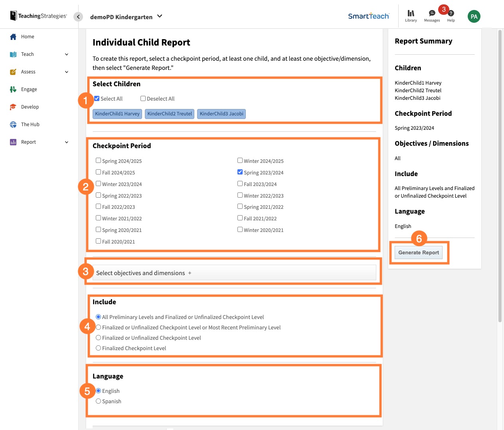Enable the Fall 2024/2025 checkpoint checkbox
The height and width of the screenshot is (430, 504).
(98, 172)
